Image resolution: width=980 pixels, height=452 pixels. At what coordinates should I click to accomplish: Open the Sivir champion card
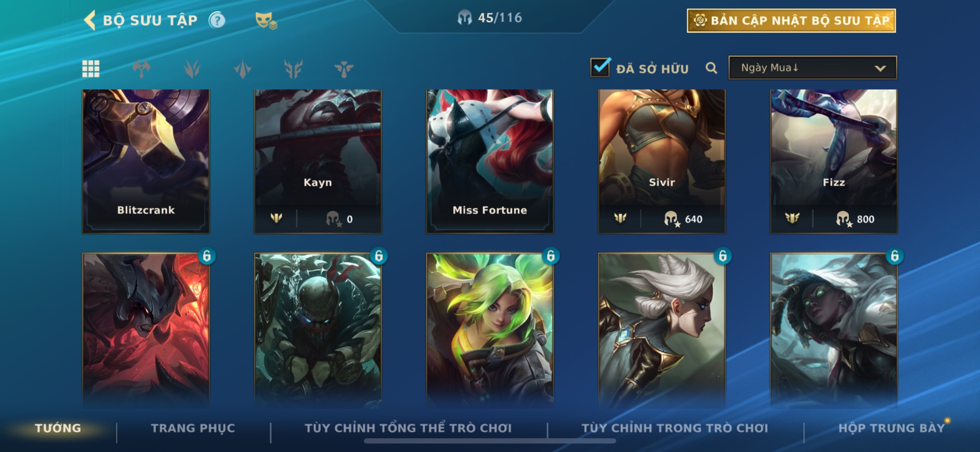[x=662, y=161]
